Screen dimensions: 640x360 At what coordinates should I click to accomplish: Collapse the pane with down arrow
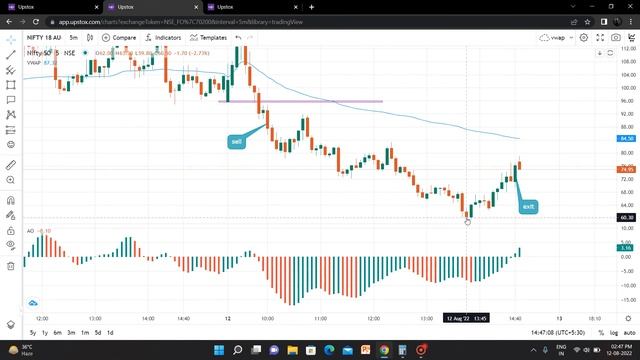(600, 53)
